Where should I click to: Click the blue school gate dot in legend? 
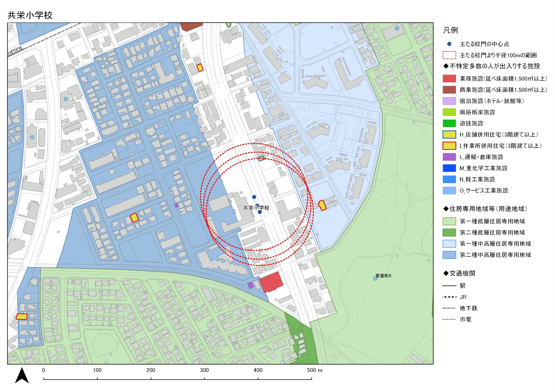click(x=449, y=44)
